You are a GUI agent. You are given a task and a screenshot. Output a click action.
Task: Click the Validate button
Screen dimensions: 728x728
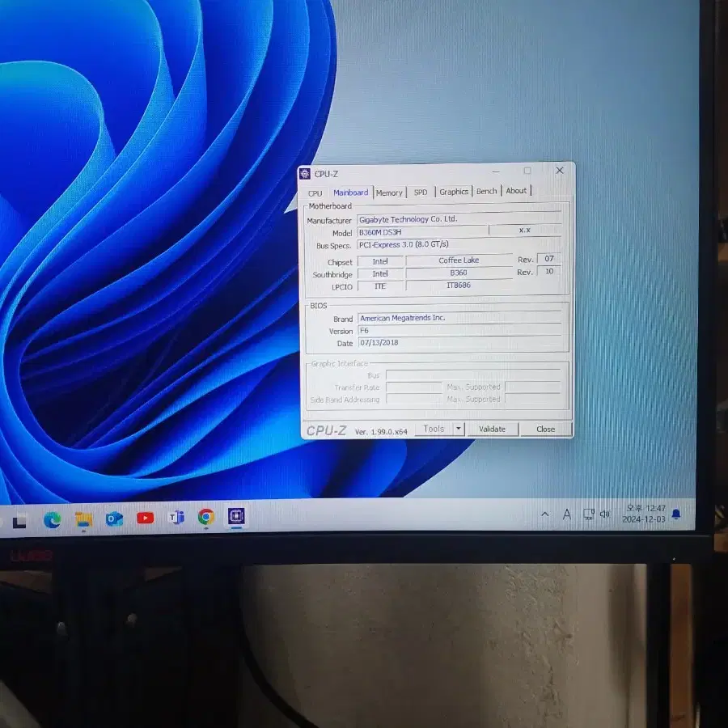[x=492, y=429]
